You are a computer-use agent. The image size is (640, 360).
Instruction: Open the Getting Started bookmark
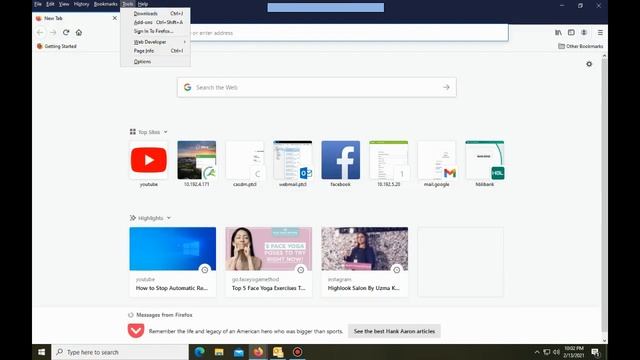click(x=57, y=46)
